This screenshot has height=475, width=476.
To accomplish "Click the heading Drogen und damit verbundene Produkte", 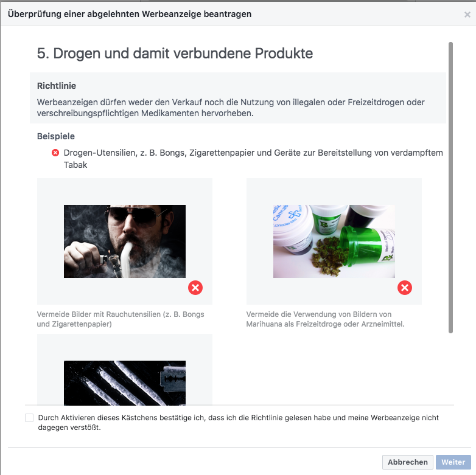I will click(175, 54).
